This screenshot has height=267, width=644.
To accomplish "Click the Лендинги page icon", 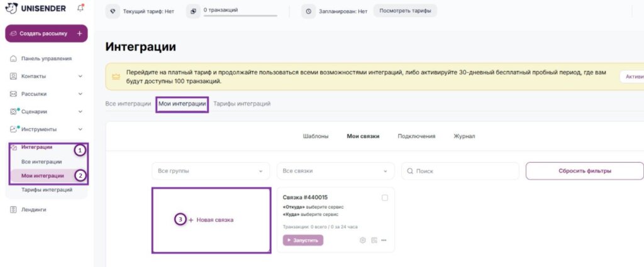I will tap(14, 210).
